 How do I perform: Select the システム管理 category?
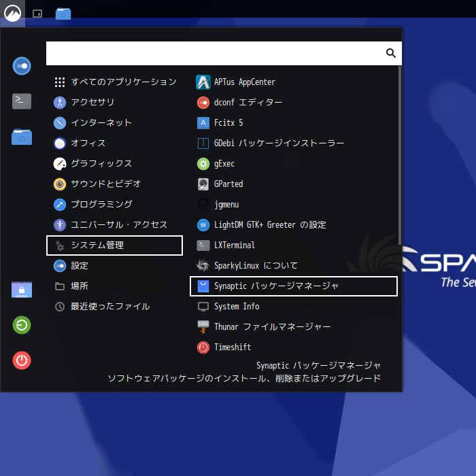[114, 245]
